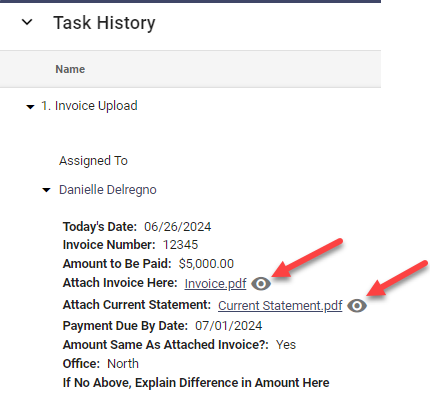Collapse the Invoice Upload task arrow
The height and width of the screenshot is (404, 430).
click(30, 107)
